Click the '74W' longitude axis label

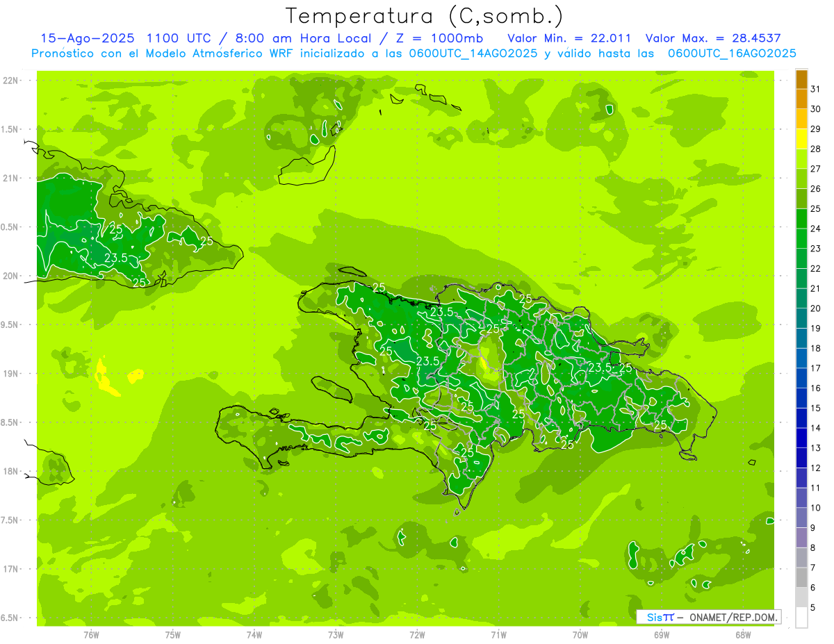click(254, 634)
